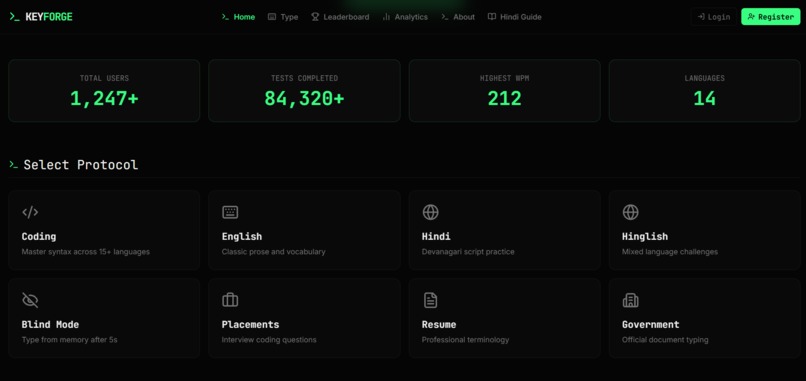
Task: Click the keyboard icon on English card
Action: (230, 212)
